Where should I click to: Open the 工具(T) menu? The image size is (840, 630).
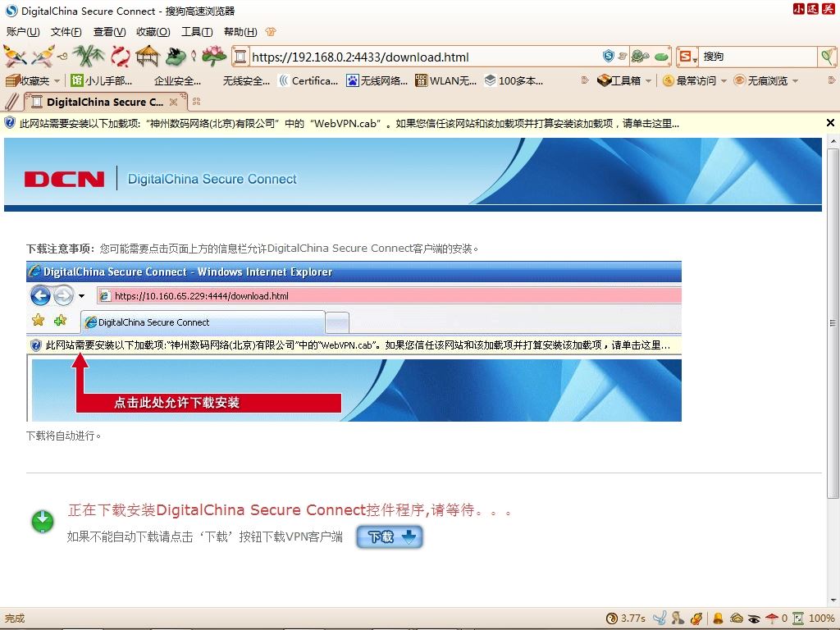tap(197, 32)
